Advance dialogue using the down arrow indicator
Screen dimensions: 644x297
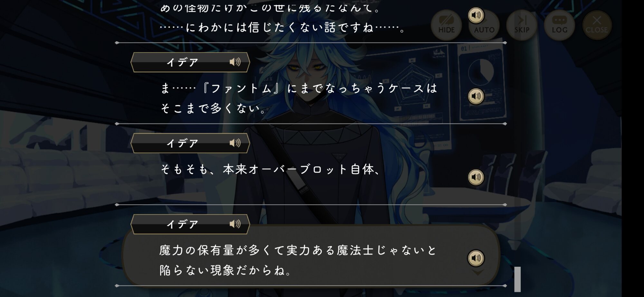pos(477,273)
